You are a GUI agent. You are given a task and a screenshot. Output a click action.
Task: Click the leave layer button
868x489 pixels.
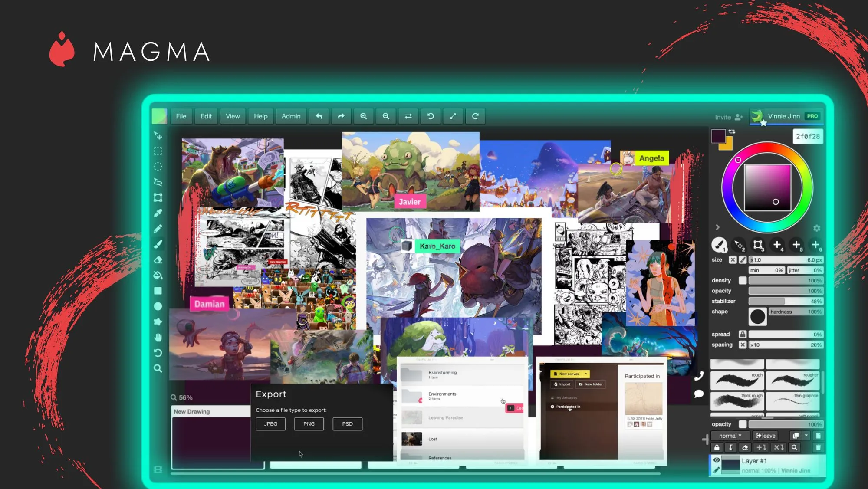[766, 436]
